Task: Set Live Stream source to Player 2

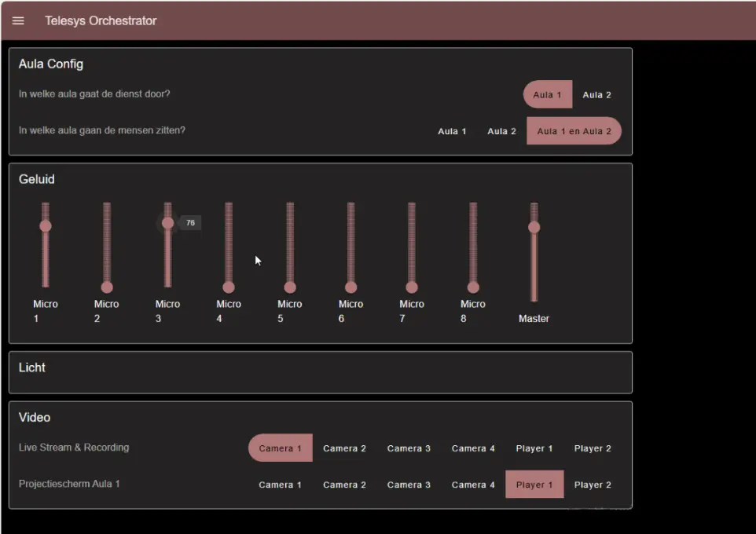Action: tap(593, 448)
